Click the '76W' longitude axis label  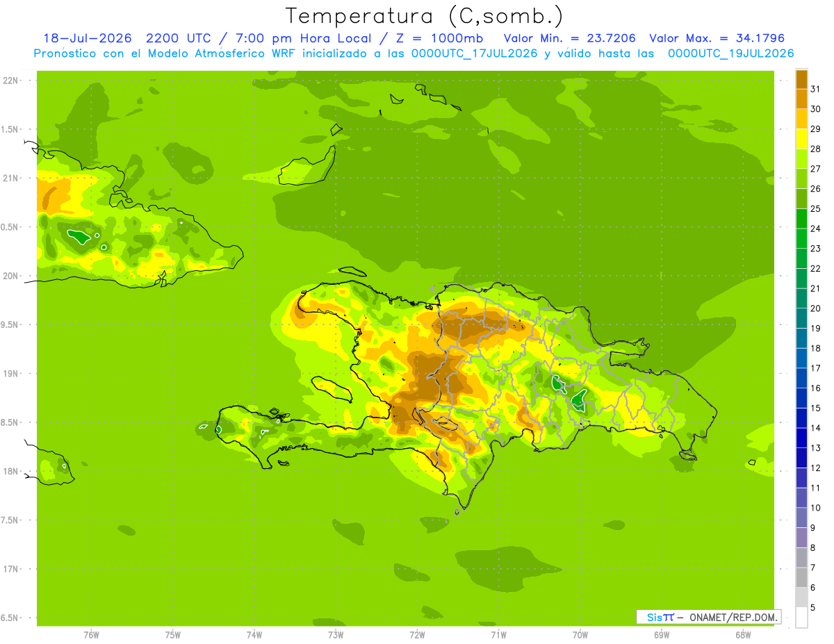pos(91,634)
